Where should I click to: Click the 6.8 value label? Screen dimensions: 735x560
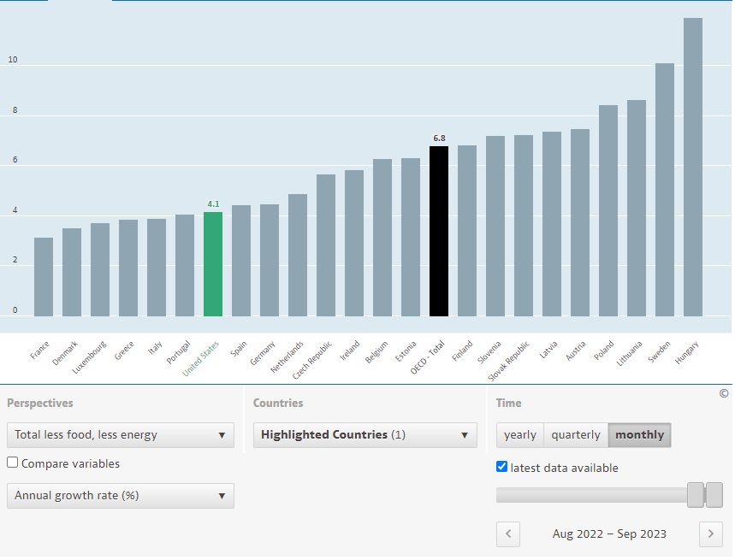point(440,139)
